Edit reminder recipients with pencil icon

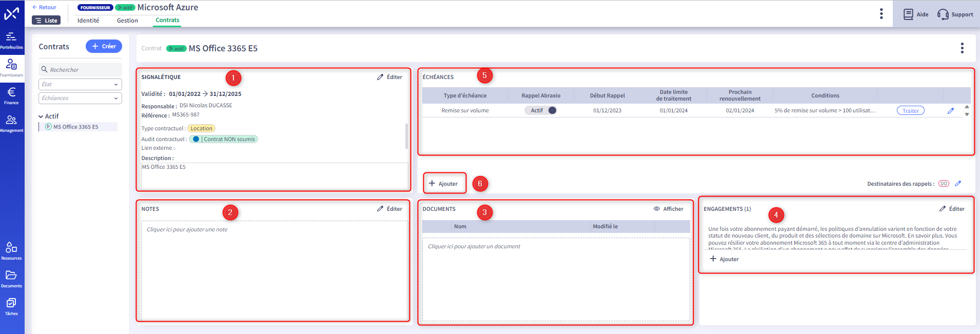pyautogui.click(x=958, y=184)
